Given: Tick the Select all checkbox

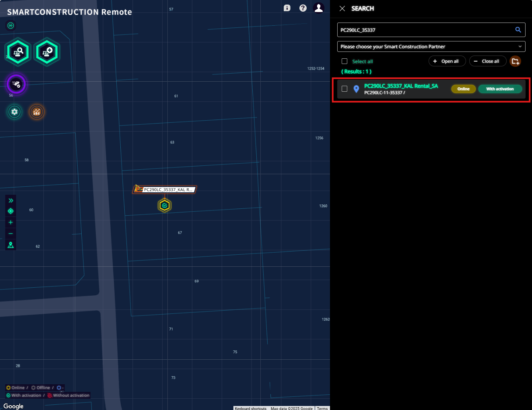Looking at the screenshot, I should tap(344, 61).
